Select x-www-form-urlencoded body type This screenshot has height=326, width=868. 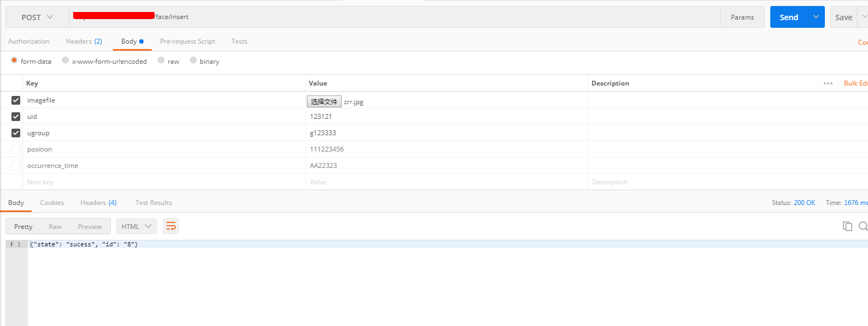(x=66, y=61)
